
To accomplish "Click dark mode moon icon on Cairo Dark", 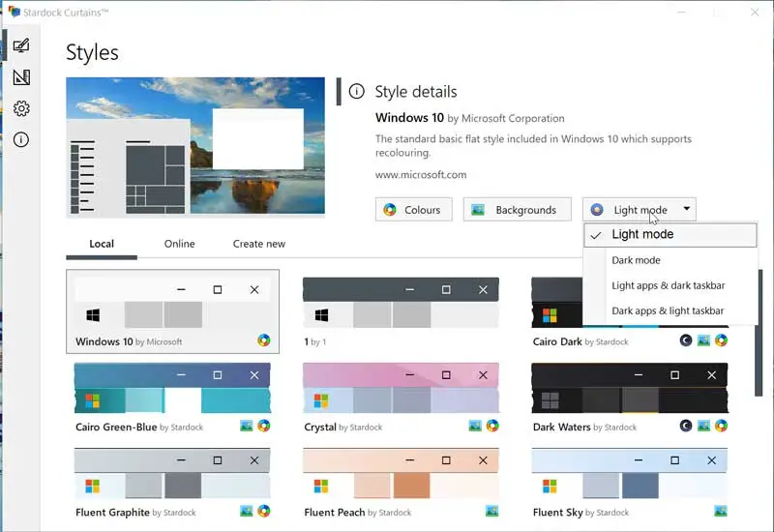I will pos(686,340).
